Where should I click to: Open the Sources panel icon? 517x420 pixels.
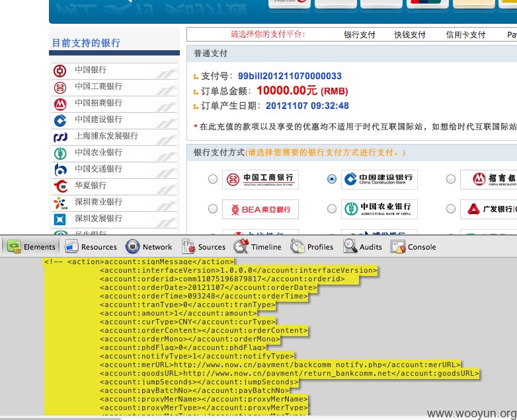coord(188,246)
